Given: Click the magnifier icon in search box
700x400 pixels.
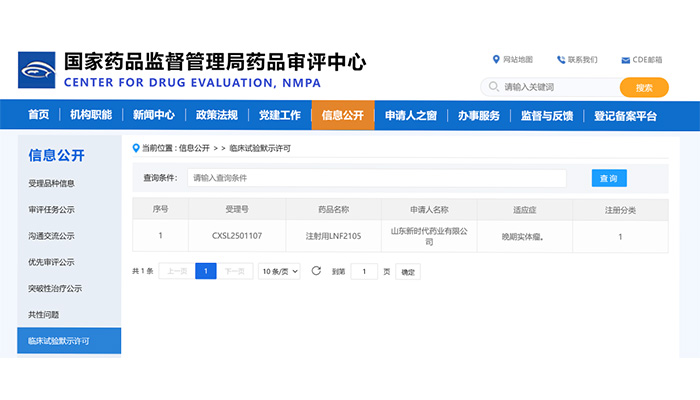Looking at the screenshot, I should pyautogui.click(x=493, y=87).
